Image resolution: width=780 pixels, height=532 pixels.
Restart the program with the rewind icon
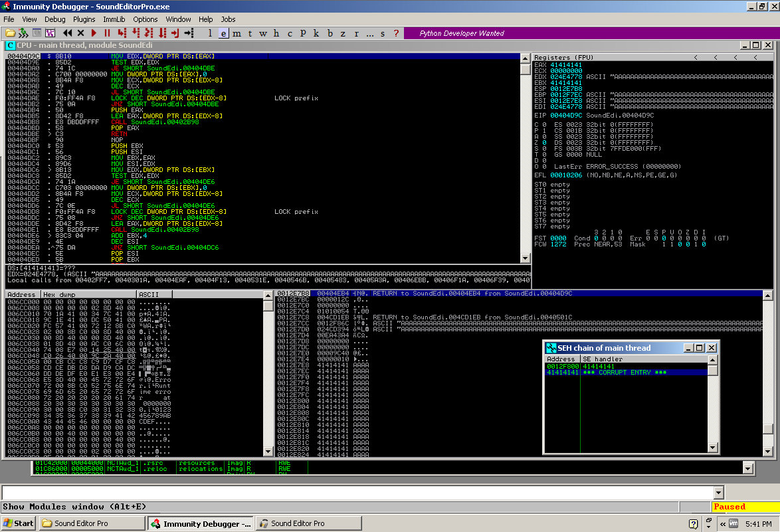(x=67, y=33)
